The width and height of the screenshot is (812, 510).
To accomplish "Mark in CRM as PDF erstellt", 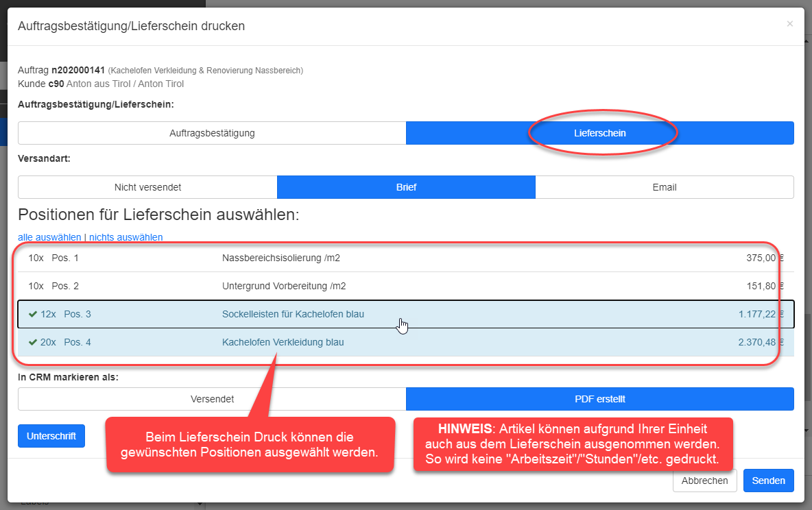I will (x=599, y=399).
